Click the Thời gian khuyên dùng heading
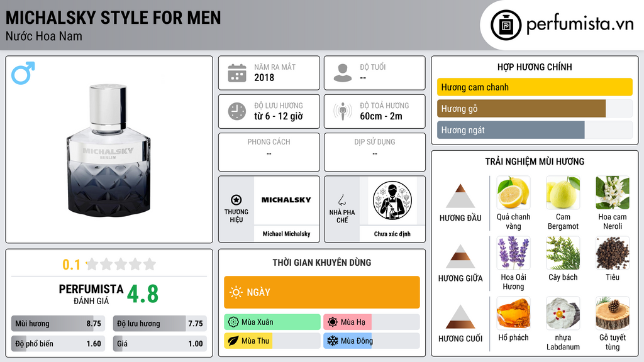This screenshot has height=362, width=644. [322, 262]
